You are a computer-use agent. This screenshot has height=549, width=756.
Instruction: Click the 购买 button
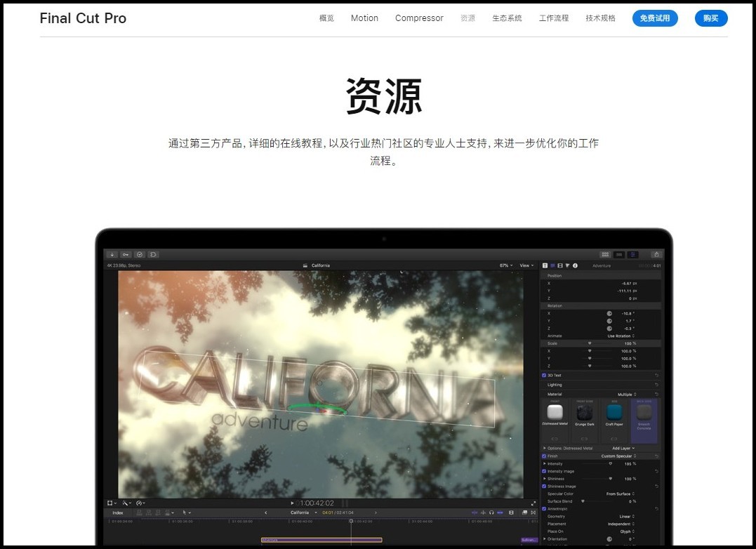pos(711,18)
